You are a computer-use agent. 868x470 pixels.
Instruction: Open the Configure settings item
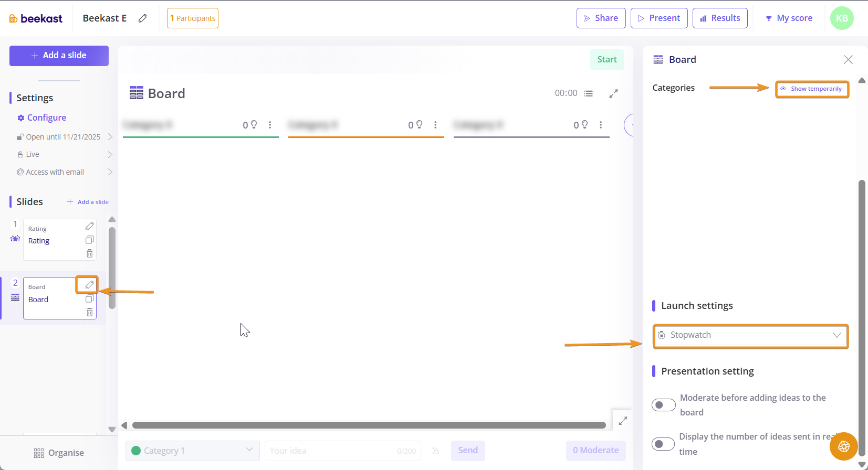(x=46, y=118)
